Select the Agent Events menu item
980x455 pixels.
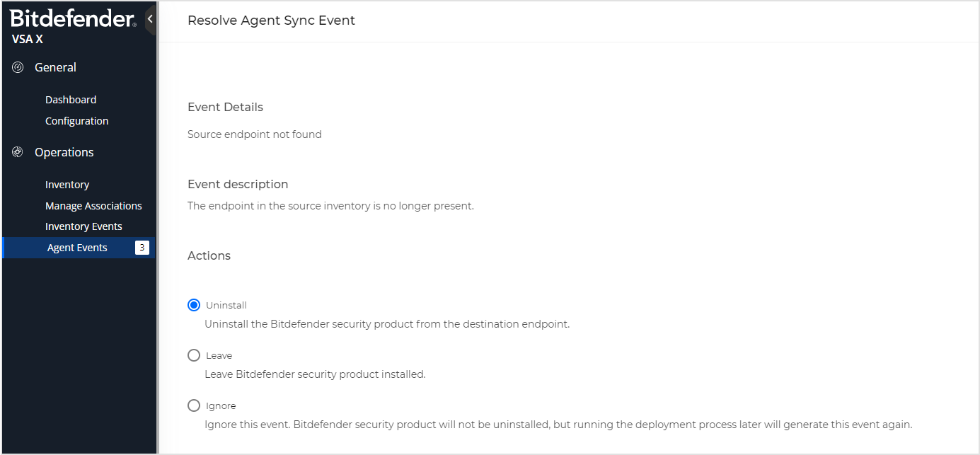pyautogui.click(x=76, y=248)
